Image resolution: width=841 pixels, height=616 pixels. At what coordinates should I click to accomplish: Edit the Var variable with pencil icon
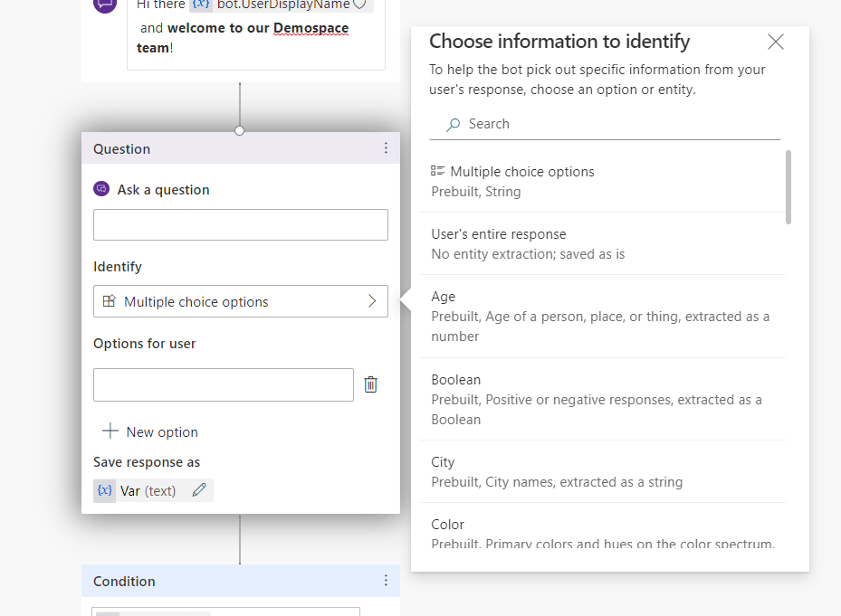(x=199, y=490)
